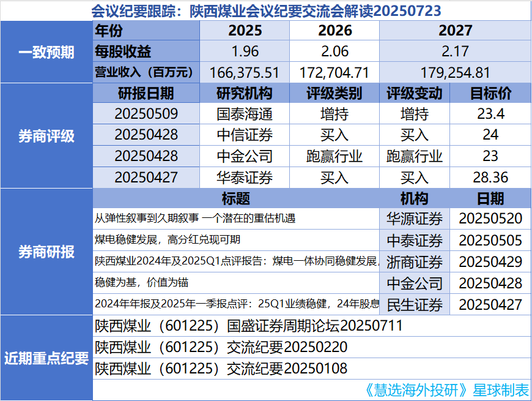Viewport: 532px width, 401px height.
Task: Select target price 23
Action: [490, 156]
